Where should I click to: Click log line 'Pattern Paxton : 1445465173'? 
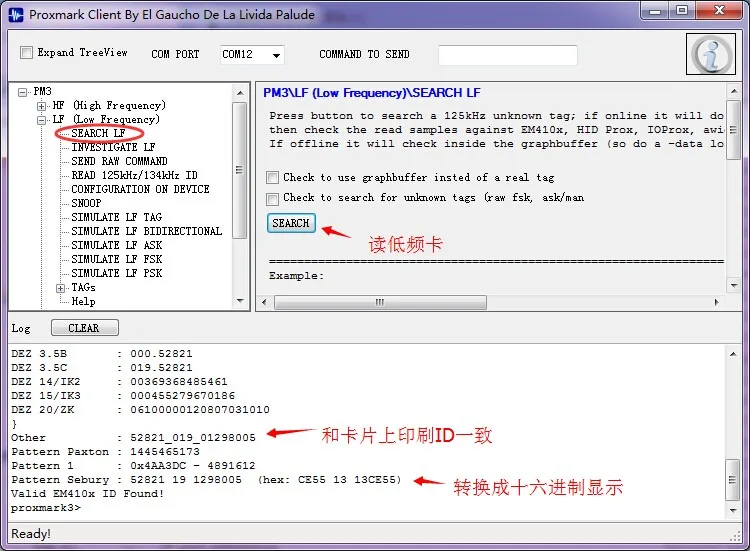pos(106,452)
